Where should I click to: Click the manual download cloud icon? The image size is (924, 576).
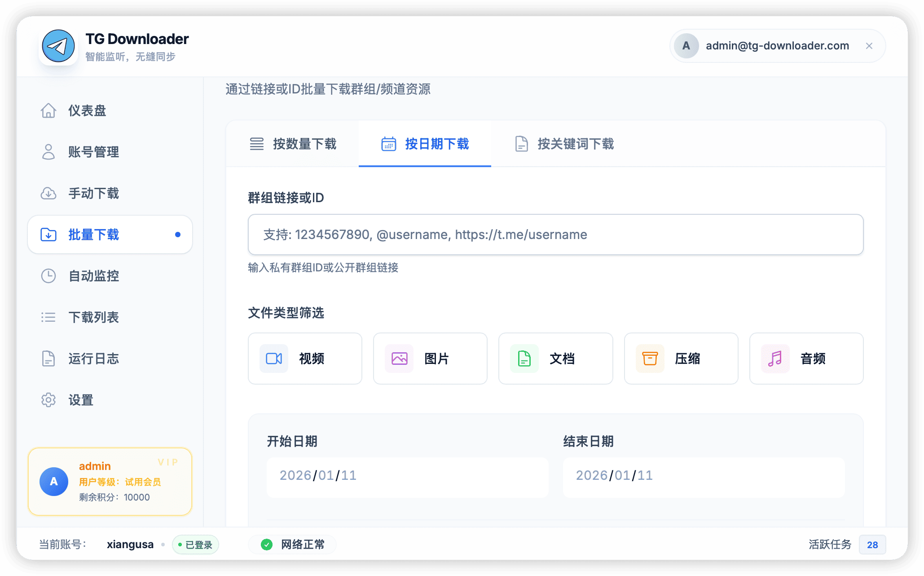point(48,193)
